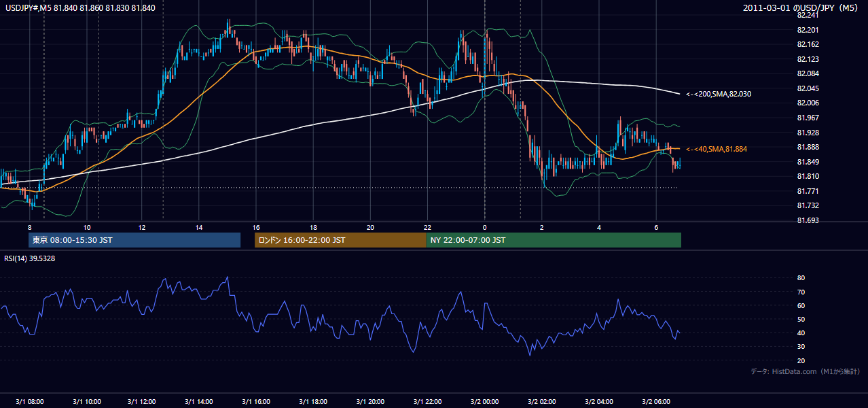Click the 82.241 price axis label

[x=808, y=15]
